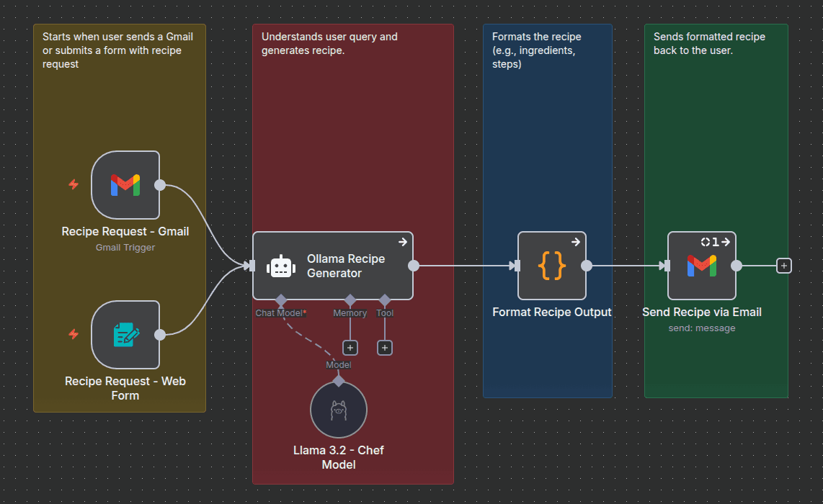Click the Ollama Recipe Generator output connector

[414, 266]
